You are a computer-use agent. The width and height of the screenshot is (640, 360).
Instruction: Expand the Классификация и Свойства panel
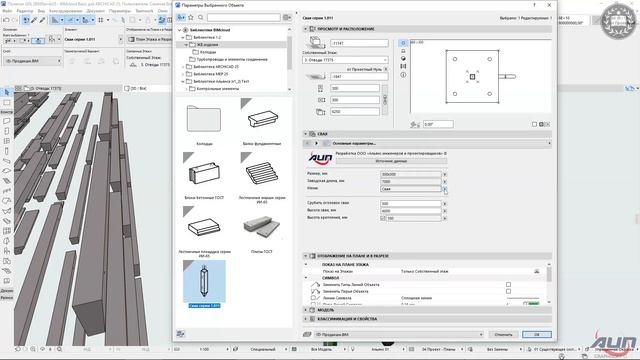click(305, 319)
